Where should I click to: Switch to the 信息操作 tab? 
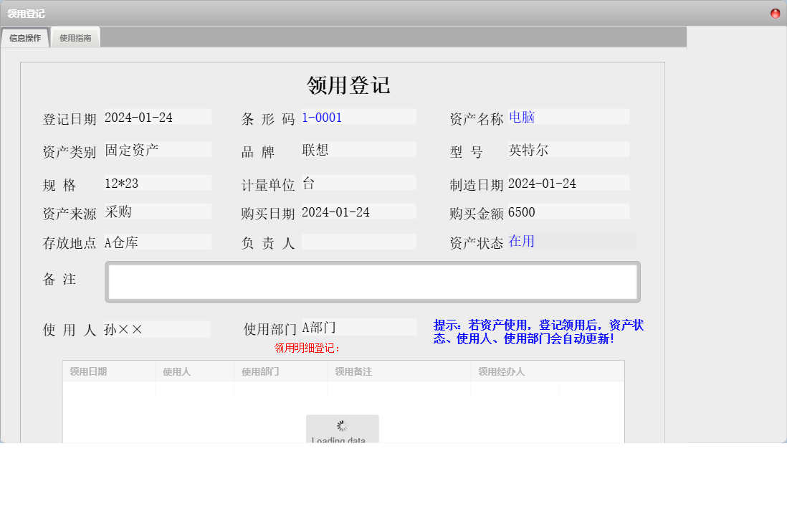[25, 37]
